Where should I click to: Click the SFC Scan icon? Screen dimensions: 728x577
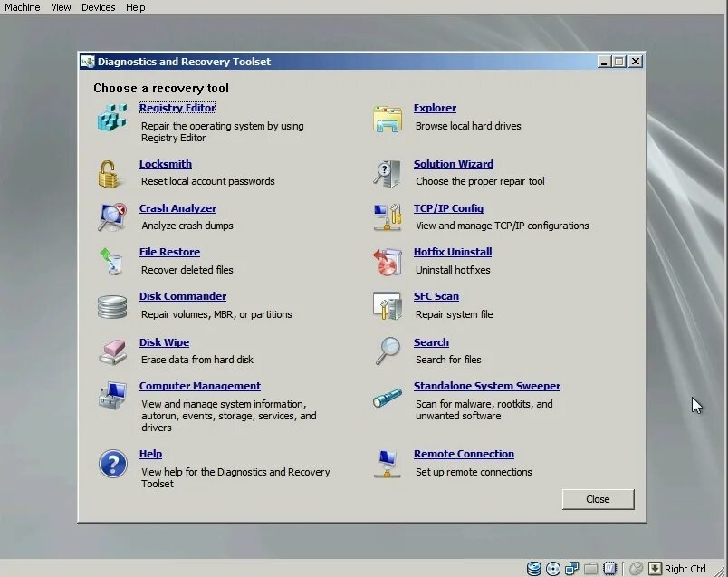tap(387, 305)
